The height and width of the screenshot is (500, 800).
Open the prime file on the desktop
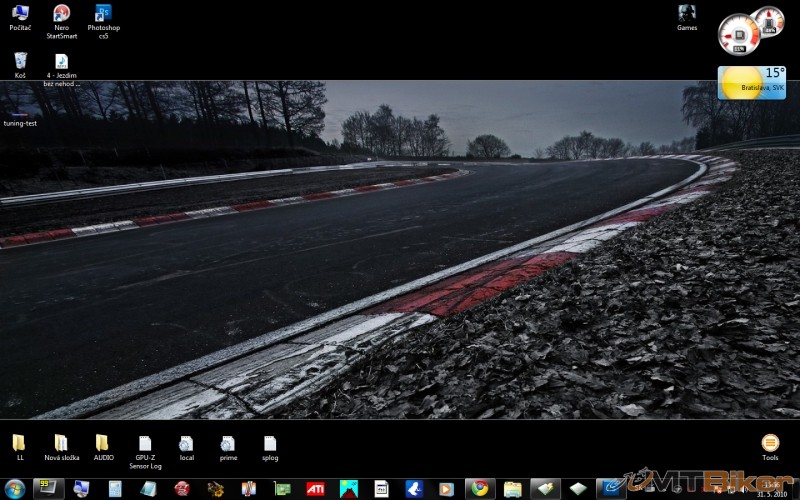click(x=228, y=443)
